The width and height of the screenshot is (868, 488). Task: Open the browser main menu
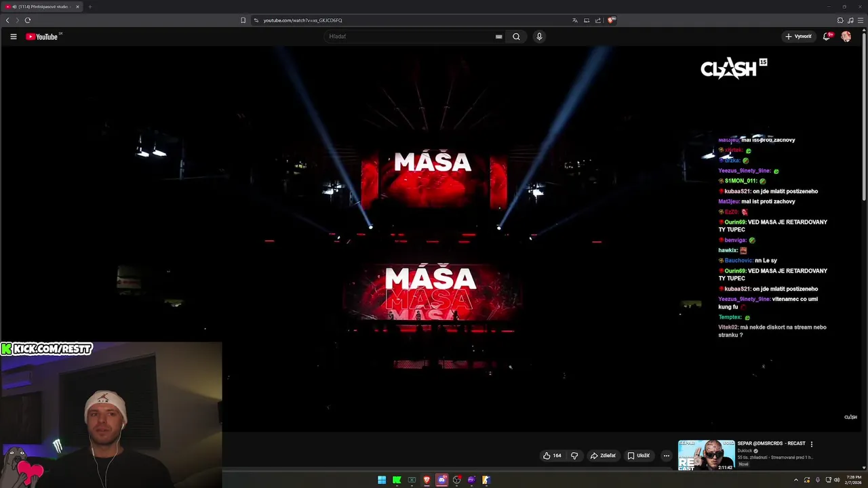click(861, 20)
